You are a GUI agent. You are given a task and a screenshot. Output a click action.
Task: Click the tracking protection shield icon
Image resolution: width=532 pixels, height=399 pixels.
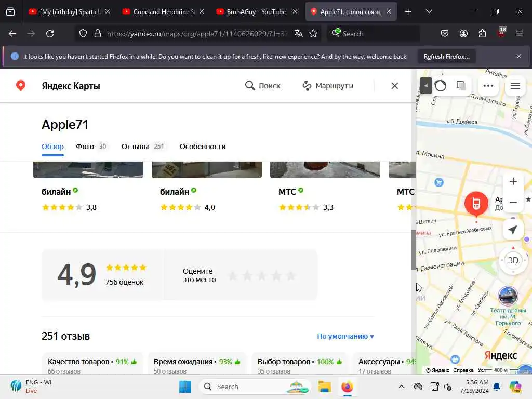pyautogui.click(x=83, y=34)
